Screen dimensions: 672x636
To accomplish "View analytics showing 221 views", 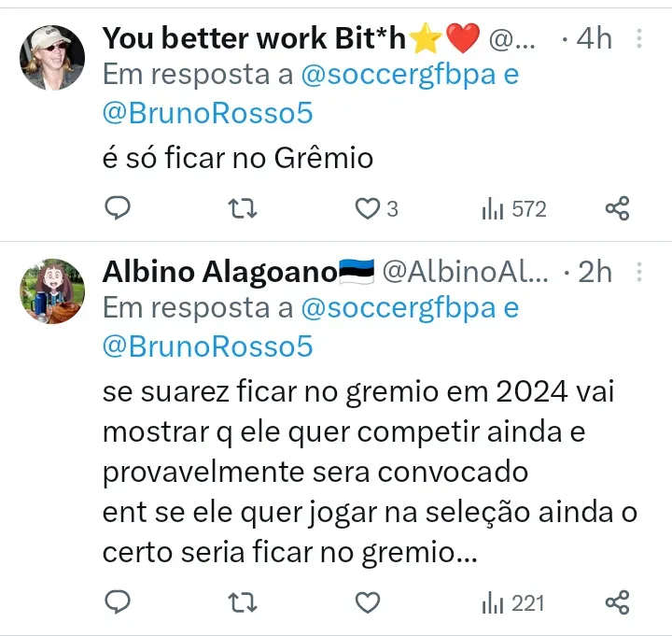I will [x=512, y=602].
